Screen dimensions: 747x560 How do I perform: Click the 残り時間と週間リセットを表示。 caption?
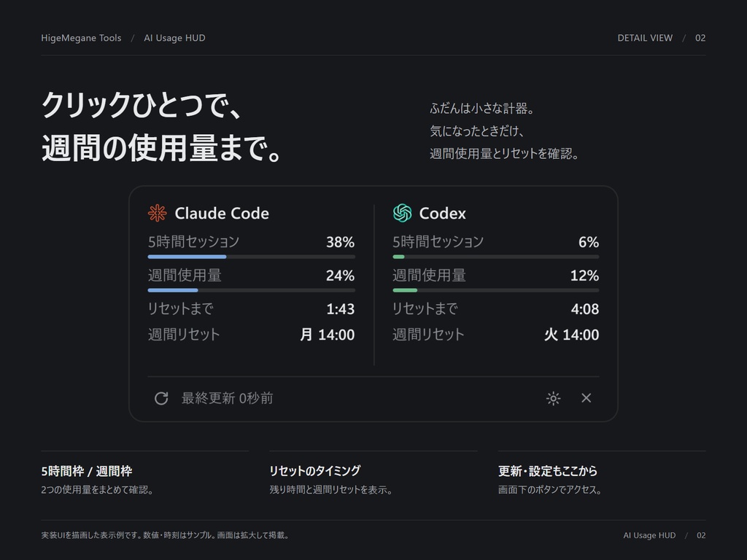click(x=331, y=489)
